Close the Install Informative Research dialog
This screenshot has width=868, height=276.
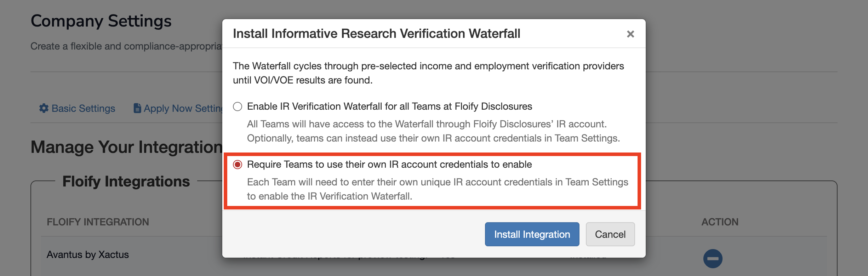[x=630, y=34]
